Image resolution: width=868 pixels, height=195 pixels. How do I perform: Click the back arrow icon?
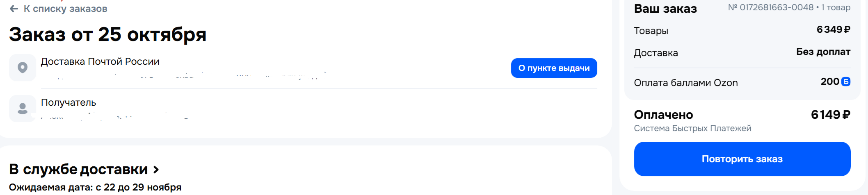click(14, 9)
